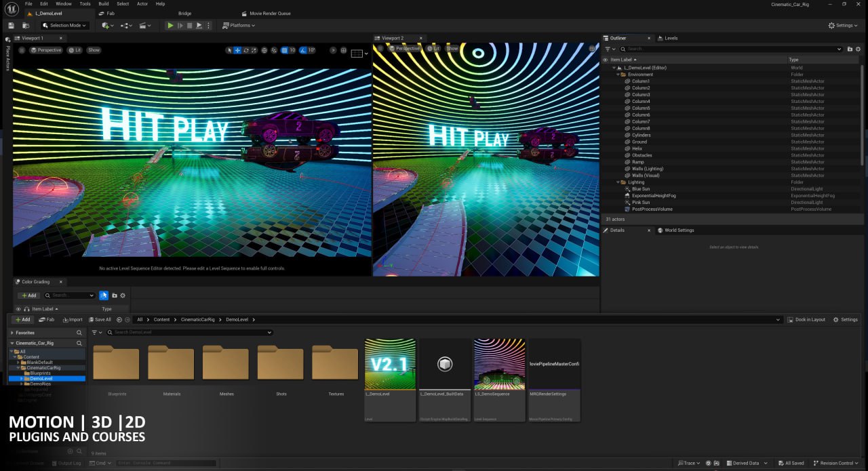Open the Outliner filter dropdown
This screenshot has height=471, width=868.
tap(610, 49)
